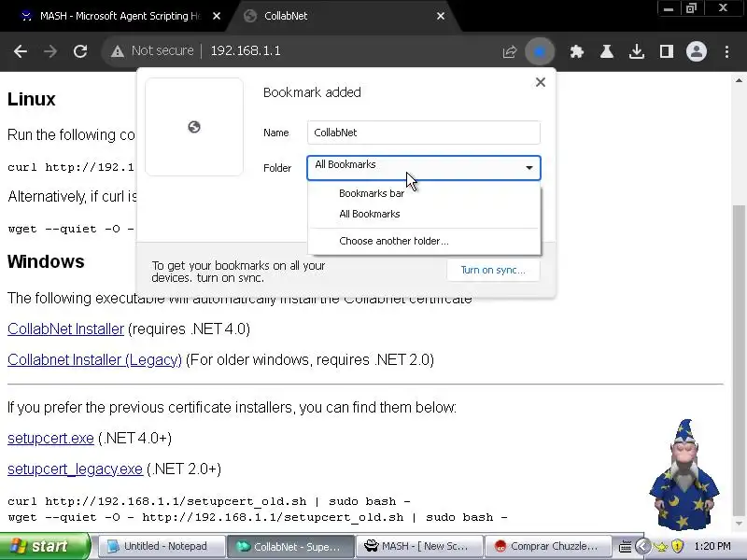The image size is (747, 560).
Task: Click the Merlin wizard agent character
Action: pos(684,475)
